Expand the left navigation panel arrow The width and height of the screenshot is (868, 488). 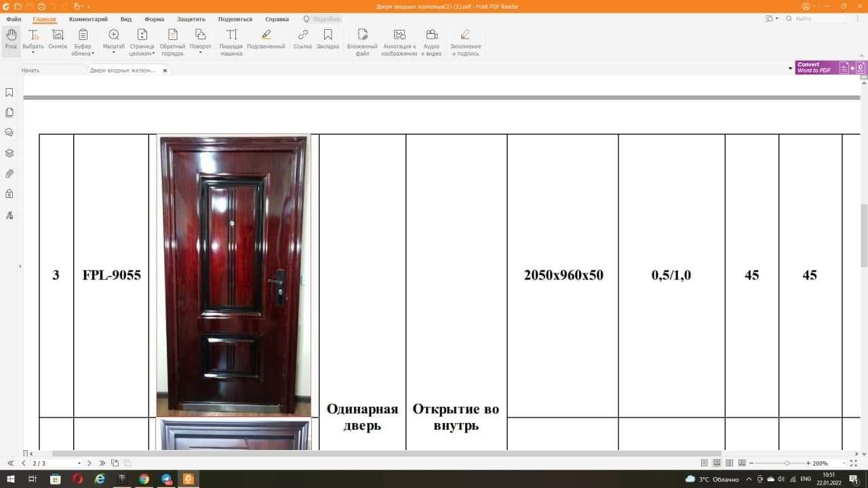(x=20, y=266)
